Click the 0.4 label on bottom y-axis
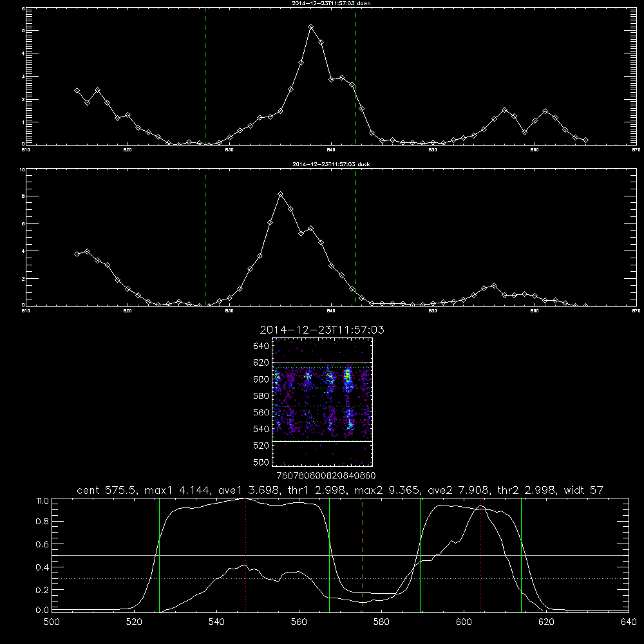Image resolution: width=644 pixels, height=644 pixels. pyautogui.click(x=43, y=567)
